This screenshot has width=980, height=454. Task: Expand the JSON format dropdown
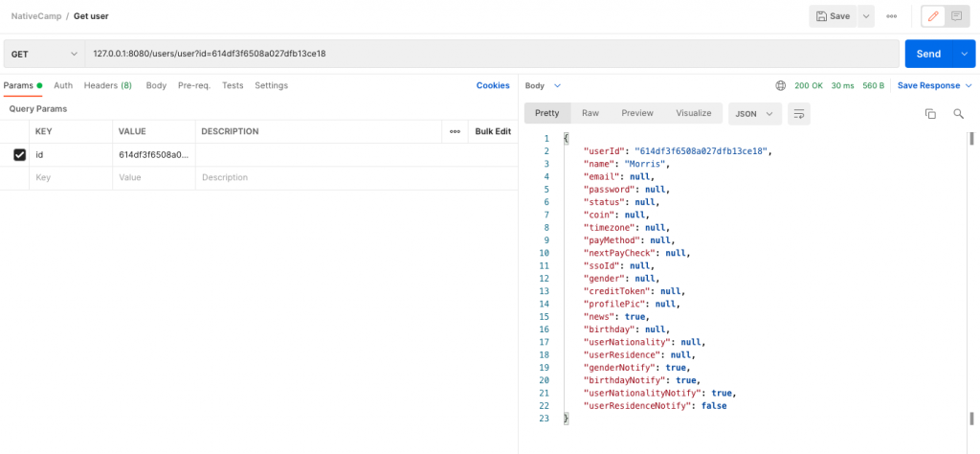coord(754,113)
